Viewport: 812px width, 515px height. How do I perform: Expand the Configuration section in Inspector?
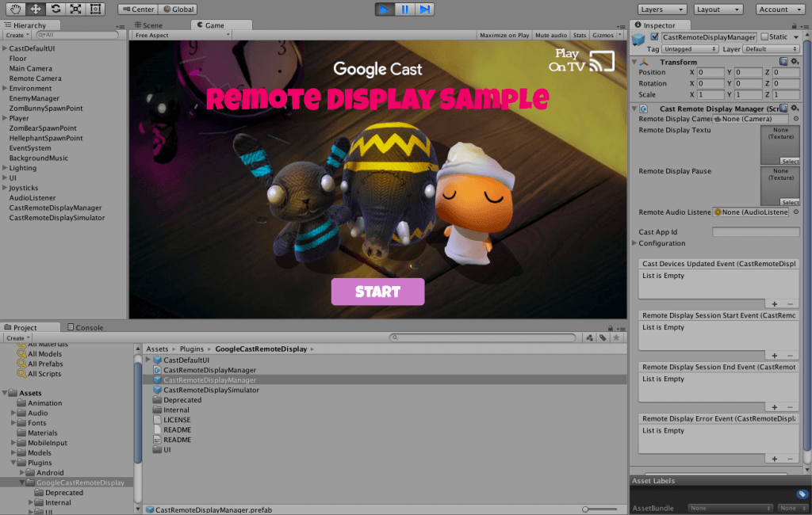[x=634, y=243]
